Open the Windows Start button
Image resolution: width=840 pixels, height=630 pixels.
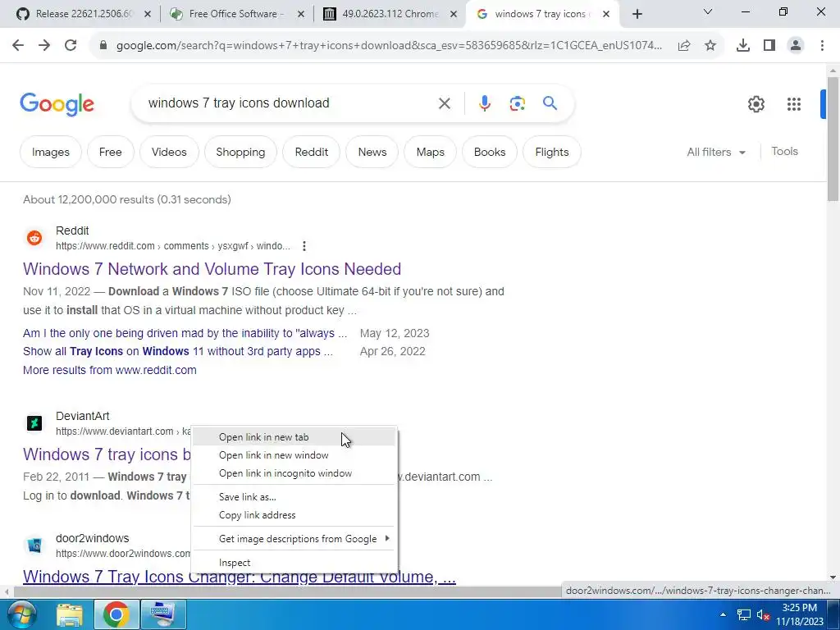tap(21, 614)
